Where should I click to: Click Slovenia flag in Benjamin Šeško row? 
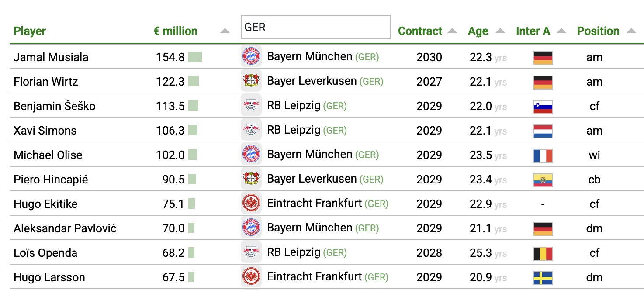pos(543,107)
